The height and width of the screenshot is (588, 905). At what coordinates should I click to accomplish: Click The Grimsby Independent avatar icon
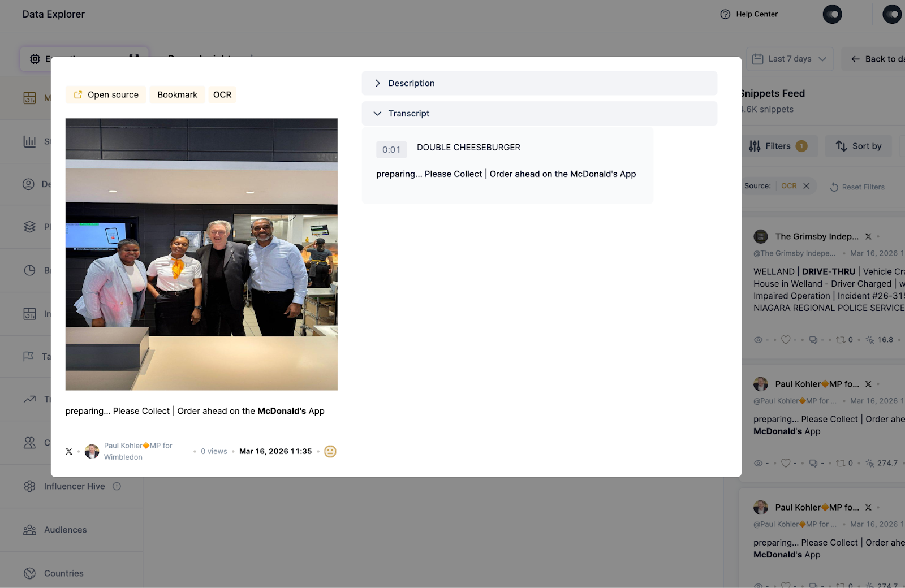(761, 236)
